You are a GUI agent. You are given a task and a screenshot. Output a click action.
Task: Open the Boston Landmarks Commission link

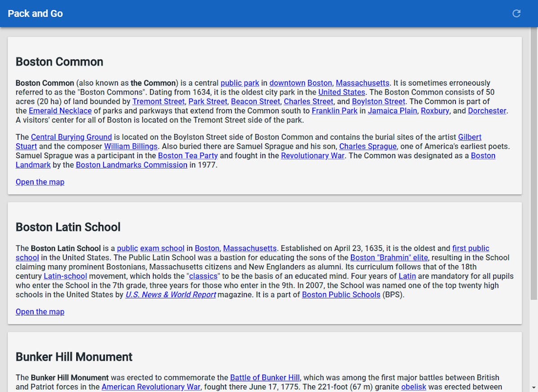click(131, 165)
